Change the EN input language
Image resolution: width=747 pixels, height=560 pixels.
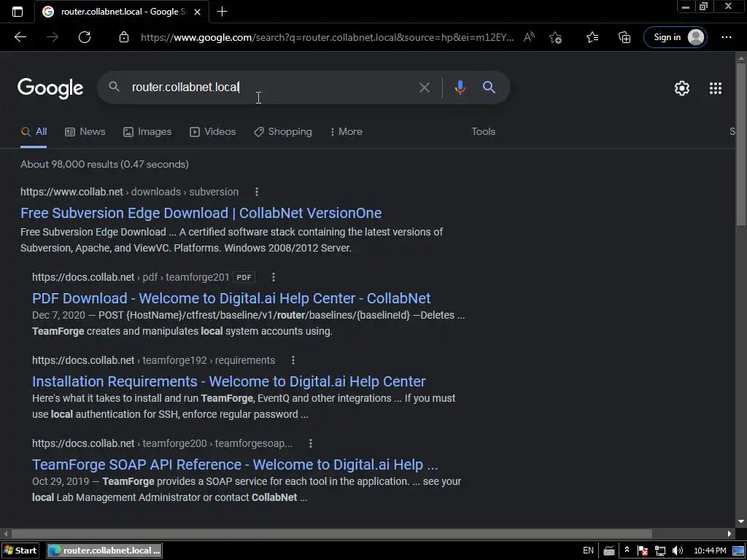coord(589,551)
